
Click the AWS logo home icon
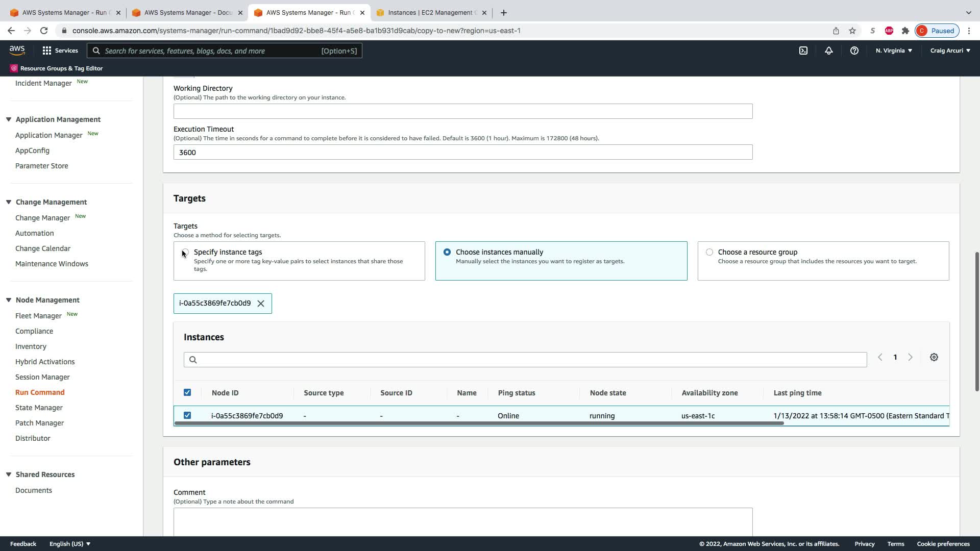point(17,50)
